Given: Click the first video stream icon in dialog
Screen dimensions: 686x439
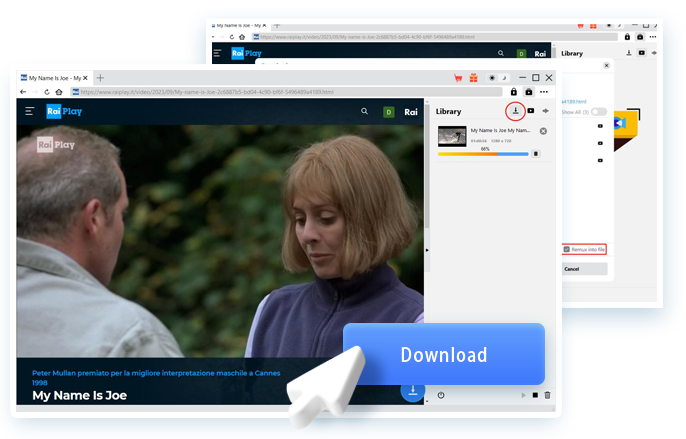Looking at the screenshot, I should [600, 126].
